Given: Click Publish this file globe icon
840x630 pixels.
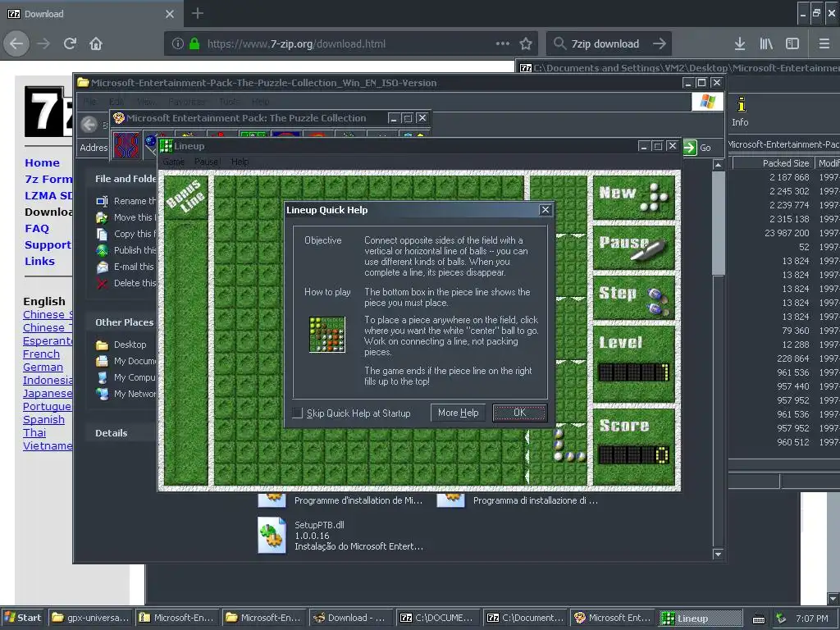Looking at the screenshot, I should [x=102, y=250].
